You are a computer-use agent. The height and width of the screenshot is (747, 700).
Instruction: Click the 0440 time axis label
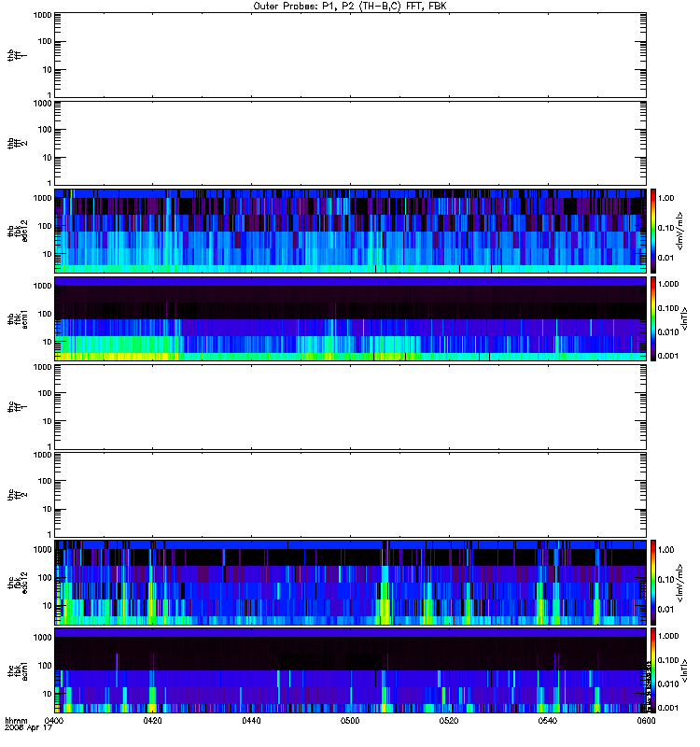click(x=251, y=720)
